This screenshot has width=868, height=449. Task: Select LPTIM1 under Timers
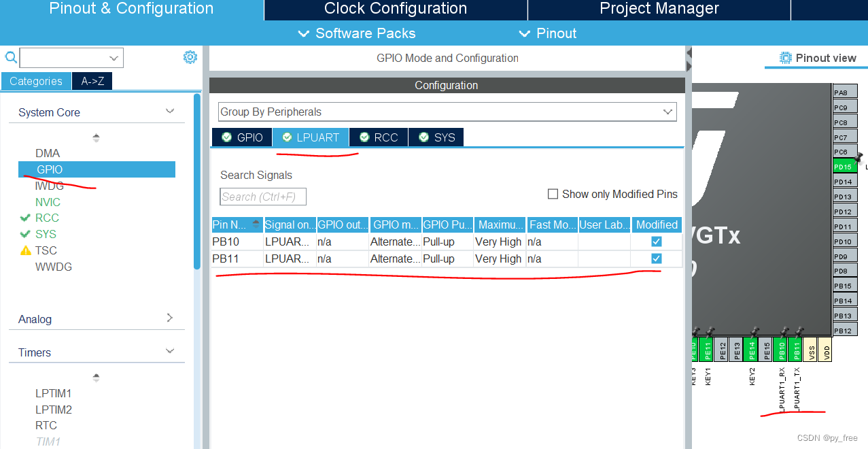tap(53, 393)
